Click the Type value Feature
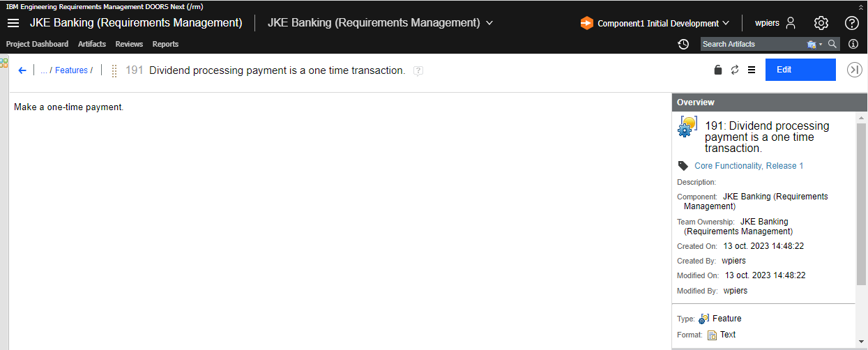Image resolution: width=868 pixels, height=350 pixels. coord(727,319)
